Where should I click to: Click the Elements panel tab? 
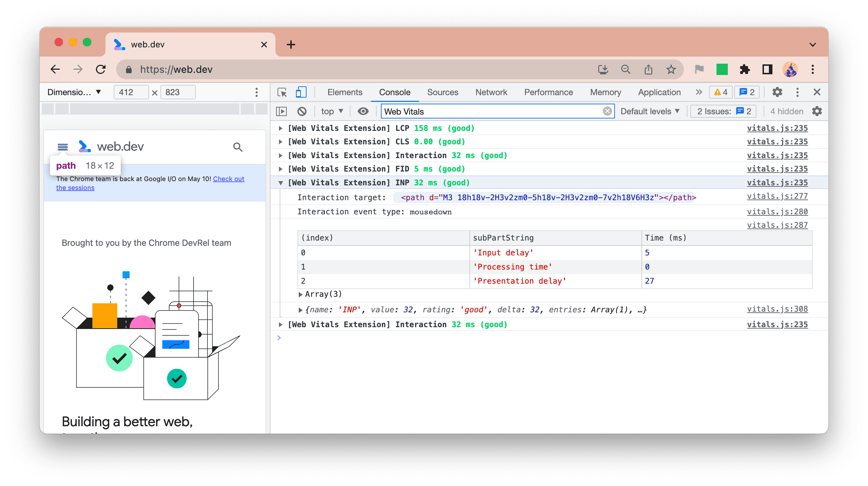pyautogui.click(x=344, y=92)
